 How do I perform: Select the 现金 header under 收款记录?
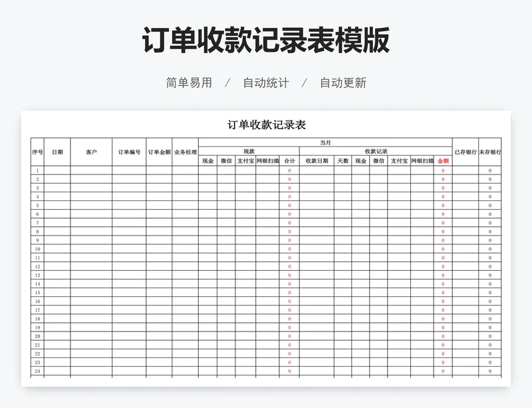[x=360, y=161]
